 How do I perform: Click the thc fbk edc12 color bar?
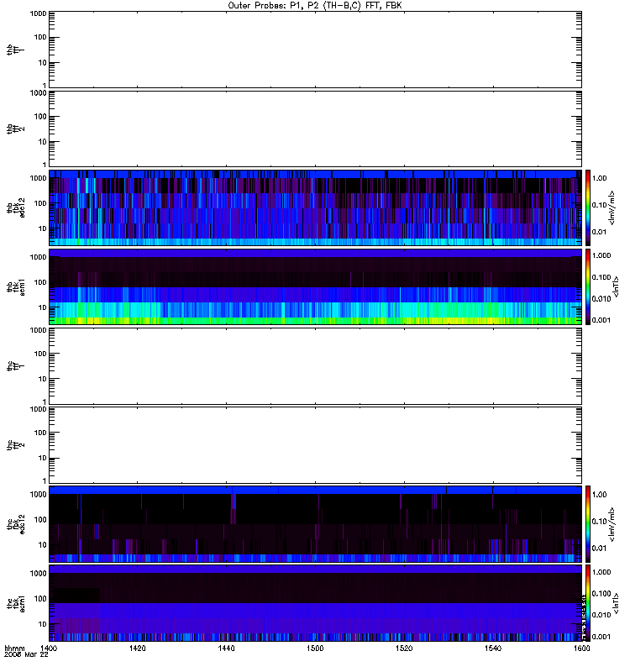click(x=588, y=523)
